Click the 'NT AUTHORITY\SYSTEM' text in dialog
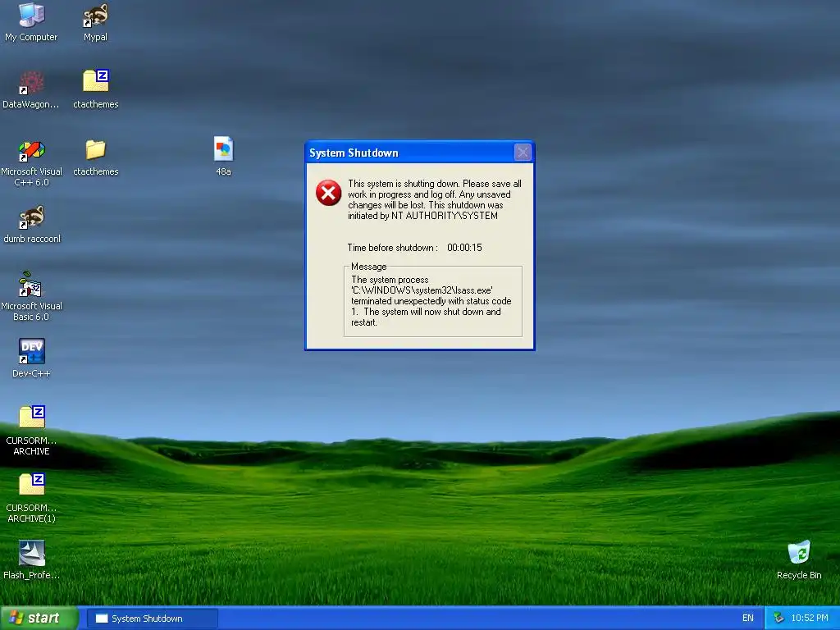Viewport: 840px width, 630px height. coord(444,216)
